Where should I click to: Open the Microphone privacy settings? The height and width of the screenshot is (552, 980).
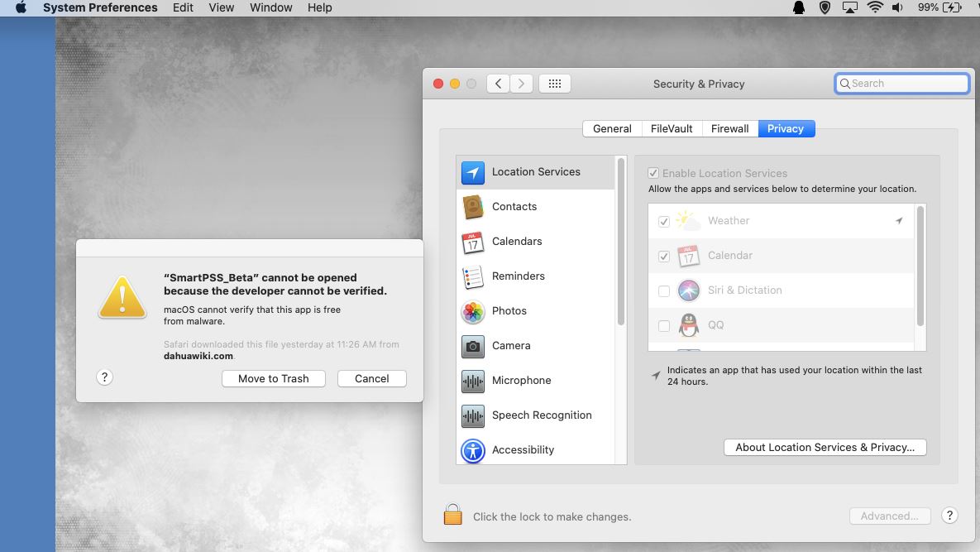coord(520,381)
